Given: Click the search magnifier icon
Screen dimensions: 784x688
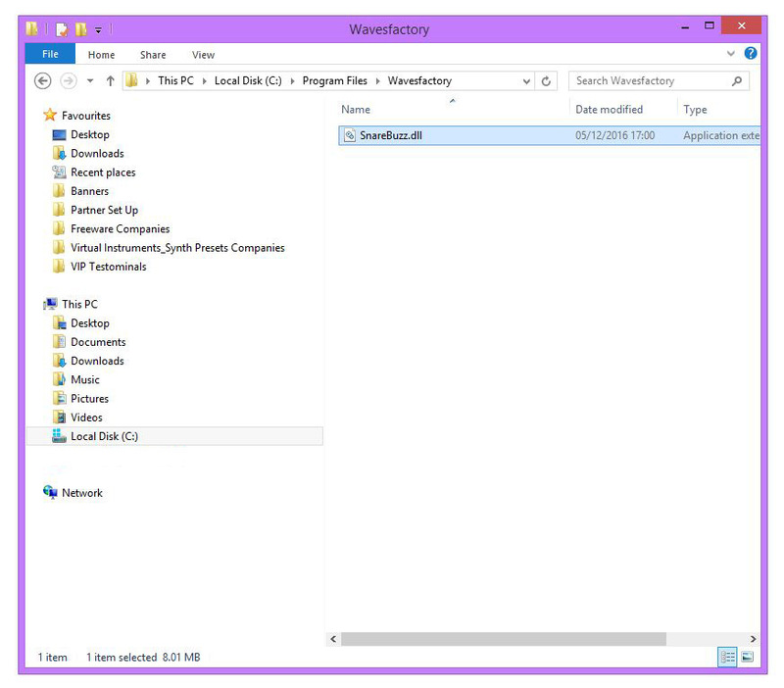Looking at the screenshot, I should [x=737, y=81].
